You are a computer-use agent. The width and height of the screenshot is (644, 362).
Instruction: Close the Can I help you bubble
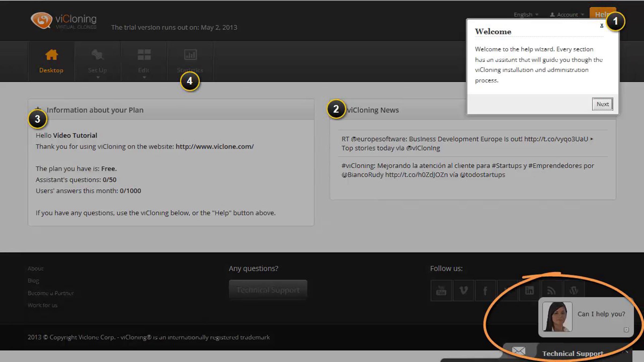tap(626, 330)
